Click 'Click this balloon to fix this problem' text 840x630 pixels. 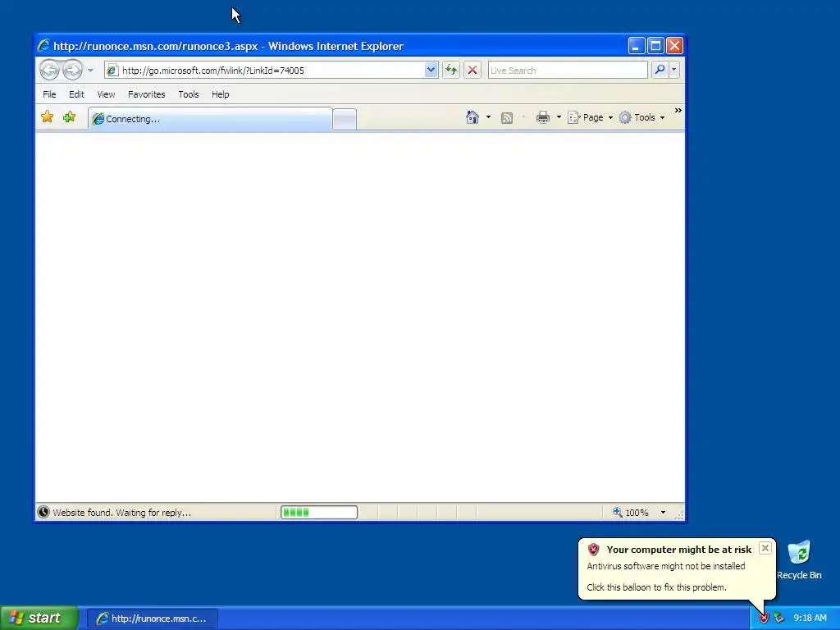[656, 587]
